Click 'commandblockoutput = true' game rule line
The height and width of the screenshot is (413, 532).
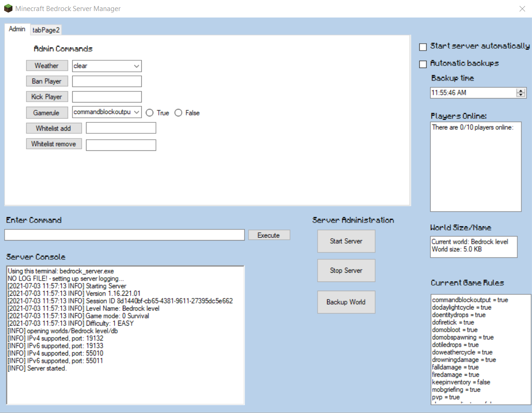click(470, 300)
